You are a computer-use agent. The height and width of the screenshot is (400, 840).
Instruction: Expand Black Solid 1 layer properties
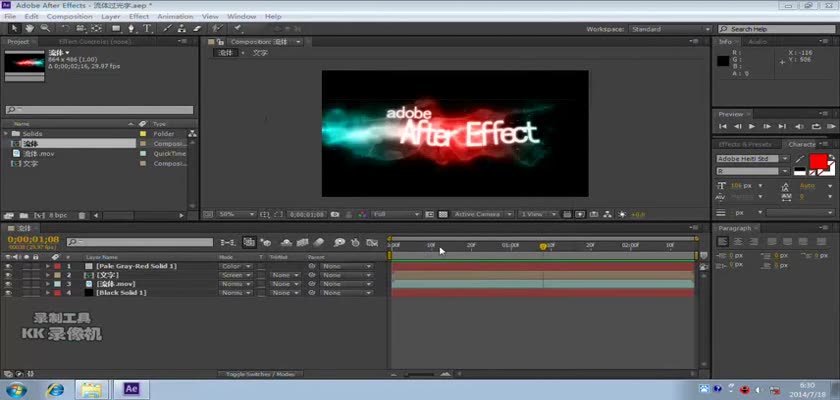click(x=48, y=293)
